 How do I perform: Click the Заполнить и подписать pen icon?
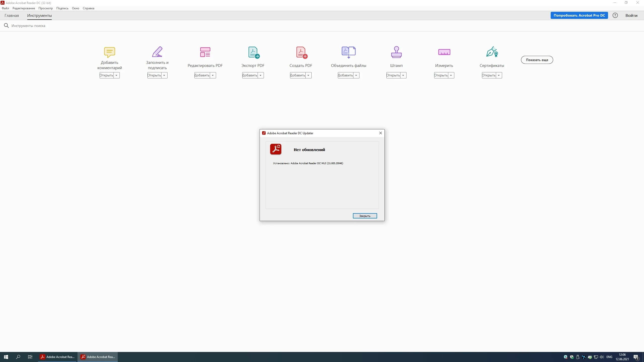tap(157, 52)
